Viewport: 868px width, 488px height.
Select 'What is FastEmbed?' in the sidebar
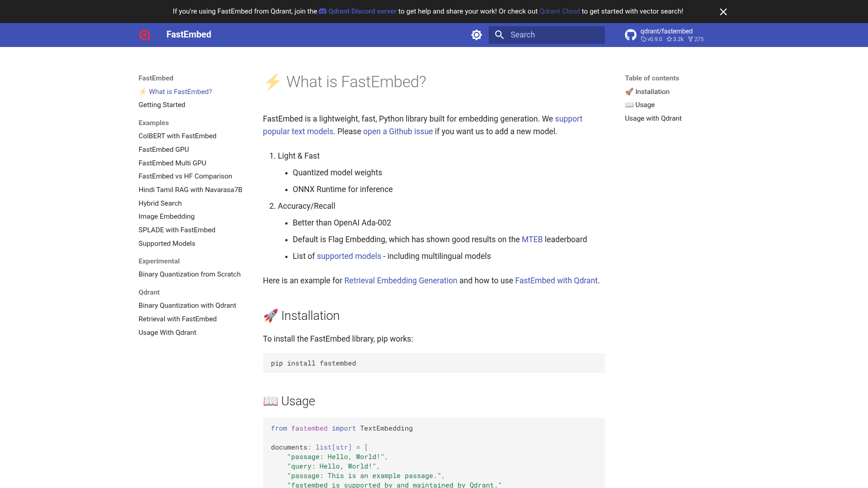(x=175, y=92)
